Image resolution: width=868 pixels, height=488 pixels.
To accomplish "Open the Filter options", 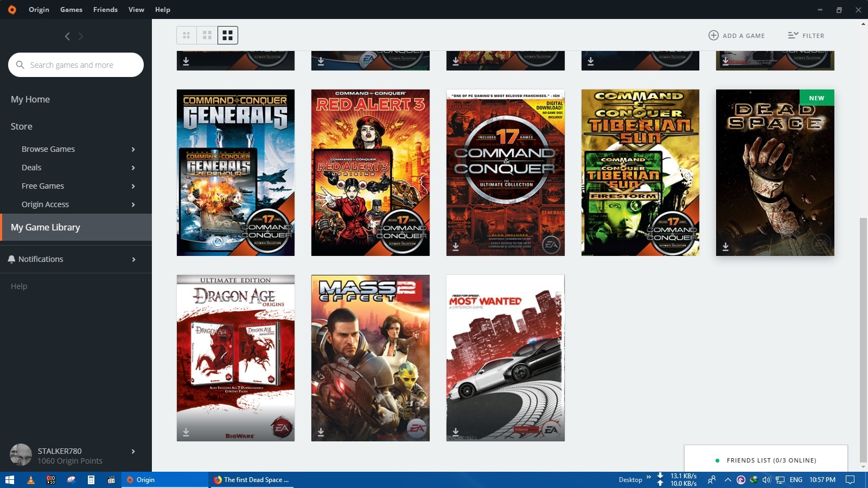I will pos(806,35).
